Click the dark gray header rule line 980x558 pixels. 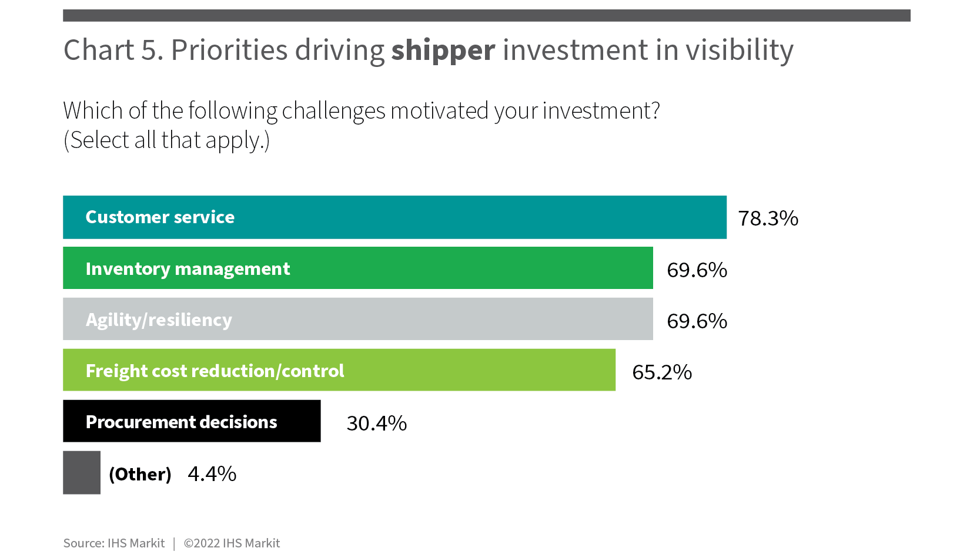click(487, 15)
